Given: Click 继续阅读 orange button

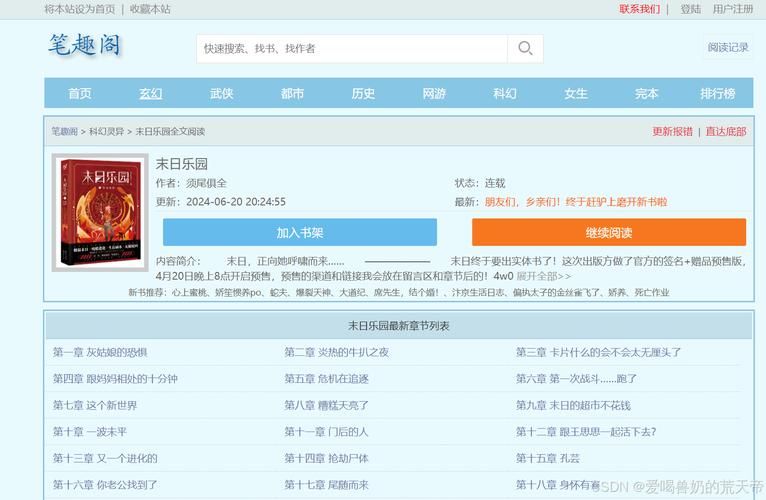Looking at the screenshot, I should pos(609,232).
